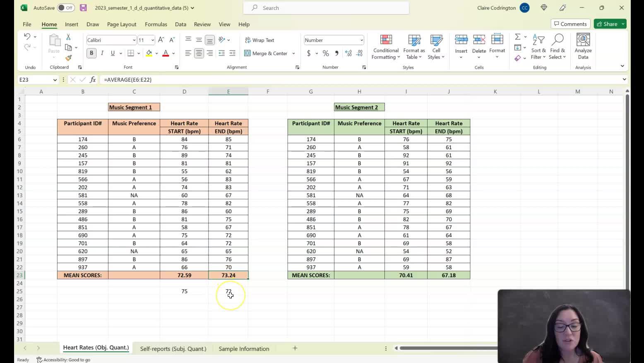
Task: Click the Decrease Indent icon
Action: coord(221,53)
